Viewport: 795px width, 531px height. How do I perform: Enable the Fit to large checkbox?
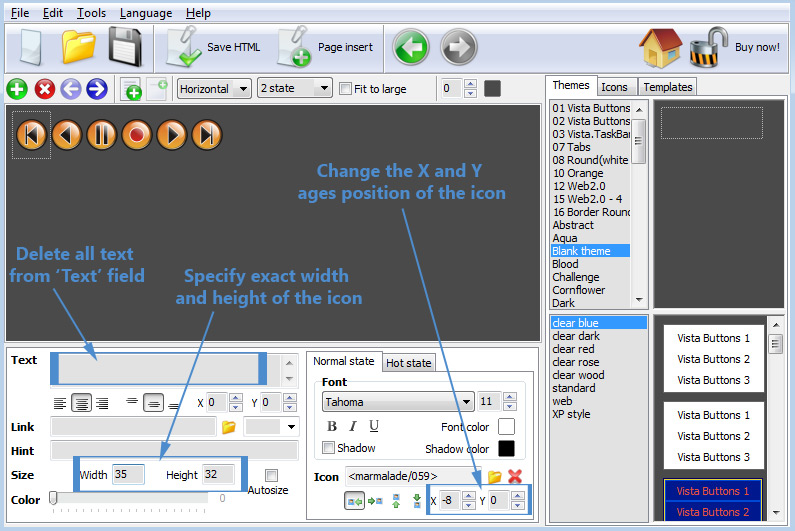pos(346,89)
